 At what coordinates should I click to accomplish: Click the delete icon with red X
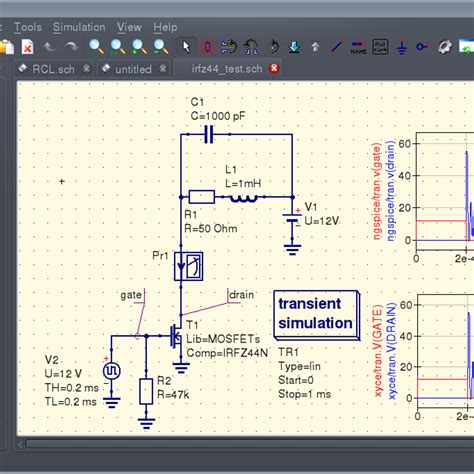click(28, 47)
